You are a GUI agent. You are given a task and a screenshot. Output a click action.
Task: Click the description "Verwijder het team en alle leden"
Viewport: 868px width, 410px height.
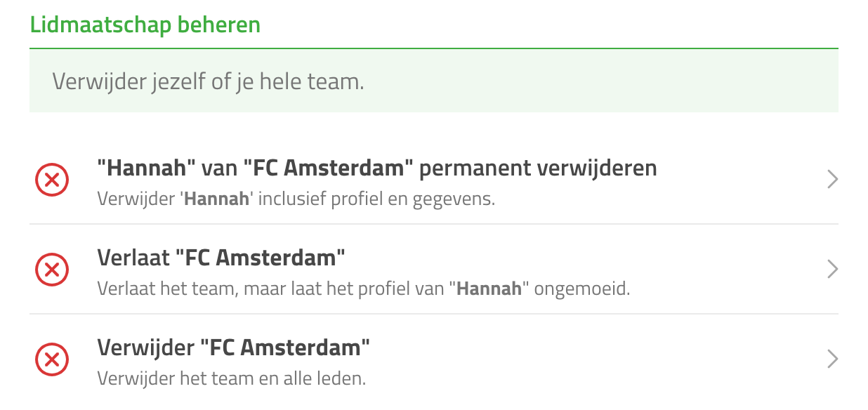pos(232,379)
